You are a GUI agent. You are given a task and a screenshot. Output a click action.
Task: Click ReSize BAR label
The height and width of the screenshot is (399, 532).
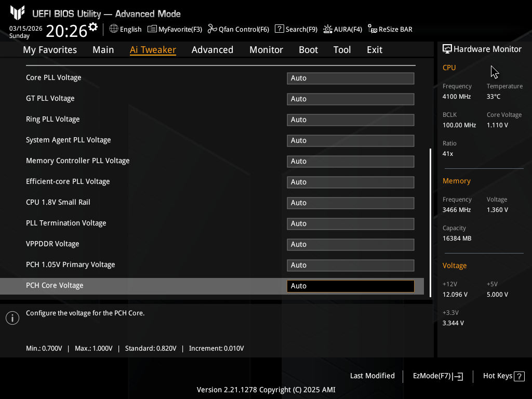coord(395,30)
